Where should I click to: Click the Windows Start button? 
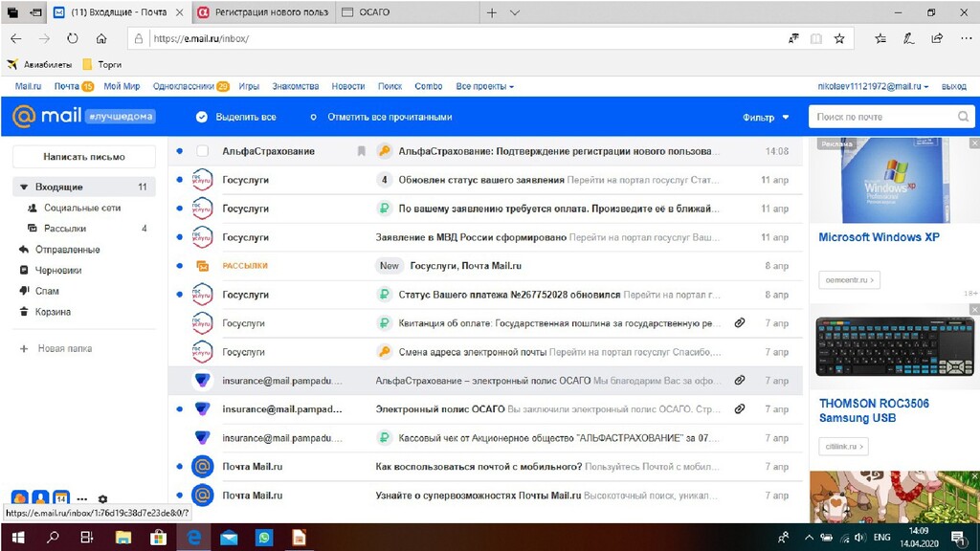pos(18,538)
